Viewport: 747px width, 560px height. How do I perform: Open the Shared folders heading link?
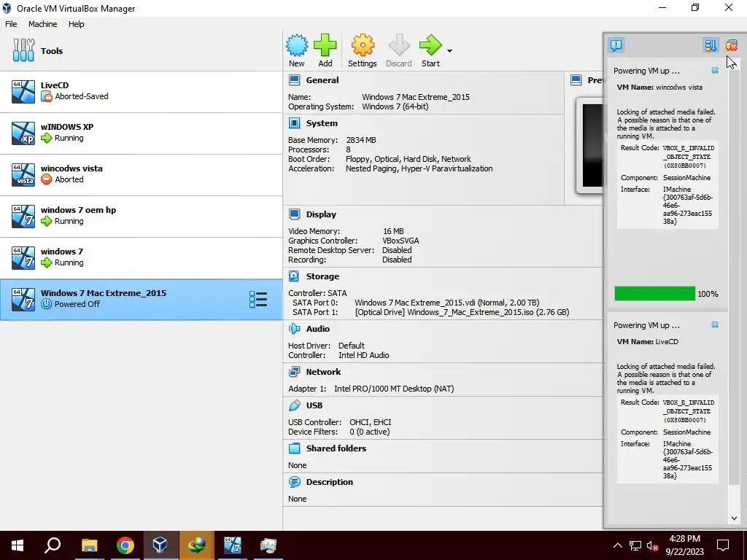tap(336, 448)
